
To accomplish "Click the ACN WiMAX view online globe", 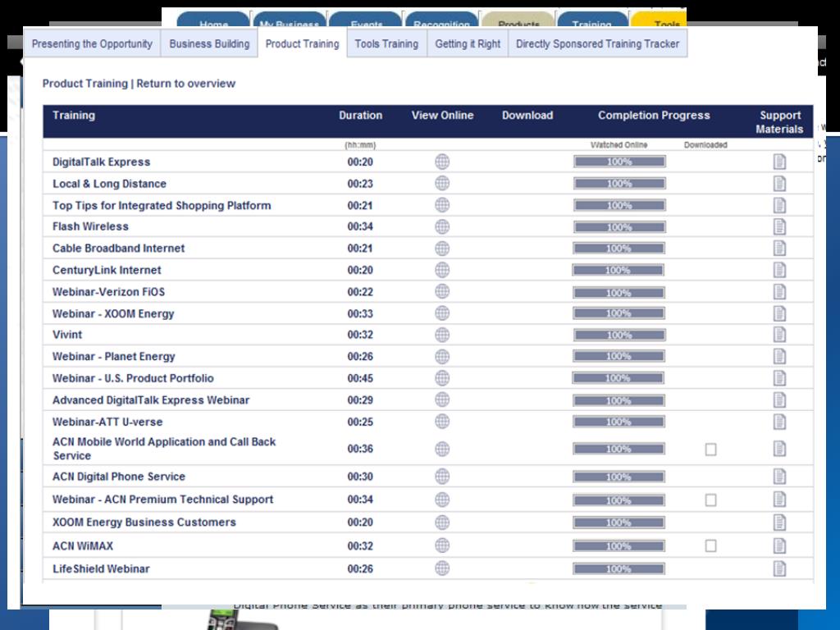I will tap(442, 546).
